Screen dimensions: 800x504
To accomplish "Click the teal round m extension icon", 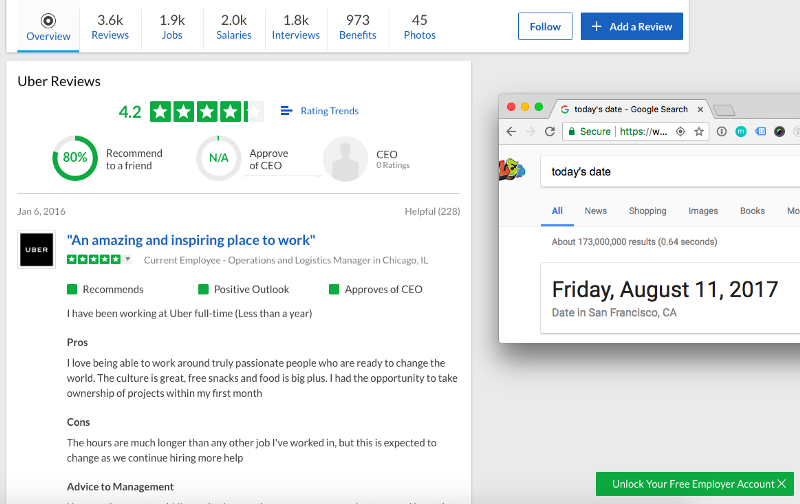I will [741, 132].
